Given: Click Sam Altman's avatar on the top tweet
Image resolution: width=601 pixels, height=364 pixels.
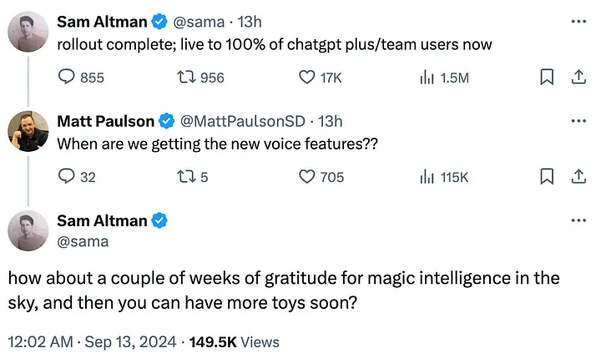Looking at the screenshot, I should (27, 31).
